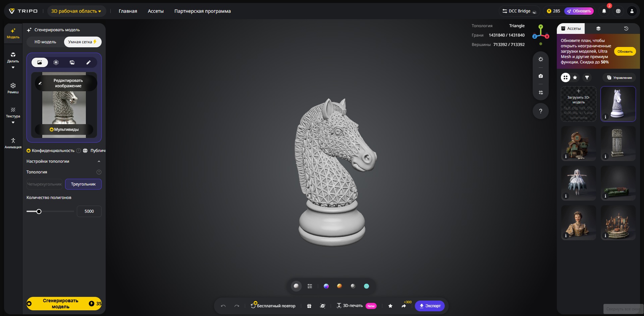
Task: Click the polygon count slider handle
Action: pos(39,211)
